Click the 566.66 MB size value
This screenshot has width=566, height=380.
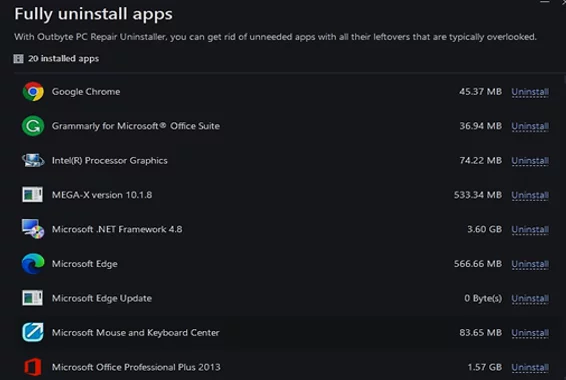click(478, 264)
